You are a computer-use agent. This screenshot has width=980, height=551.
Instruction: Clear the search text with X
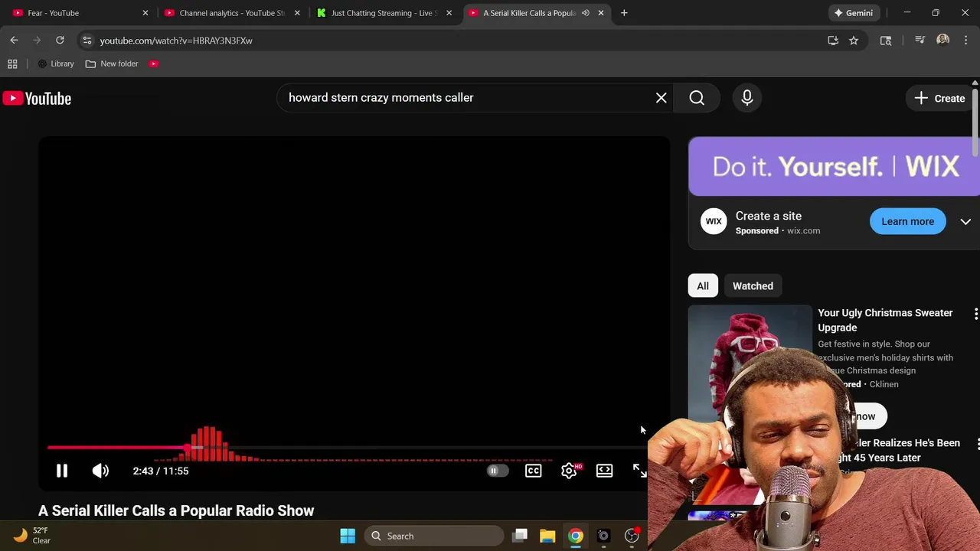tap(661, 98)
